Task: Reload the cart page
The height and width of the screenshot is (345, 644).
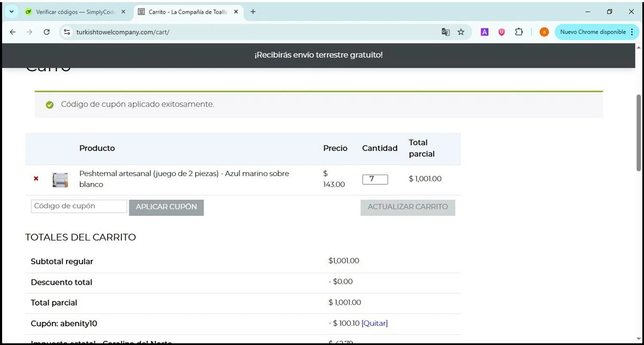Action: pyautogui.click(x=47, y=32)
